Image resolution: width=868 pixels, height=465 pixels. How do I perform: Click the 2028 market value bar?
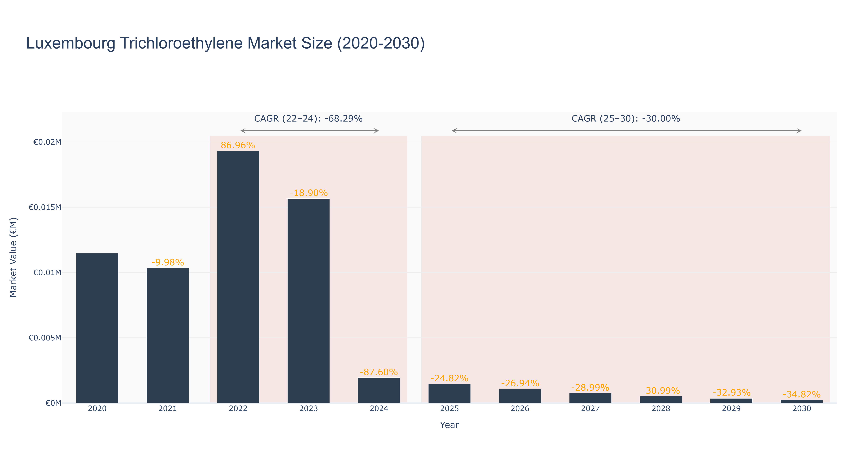coord(660,399)
